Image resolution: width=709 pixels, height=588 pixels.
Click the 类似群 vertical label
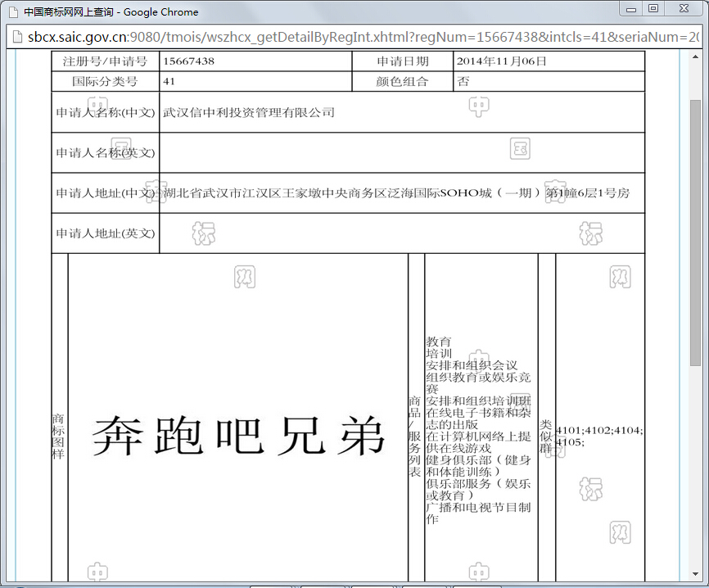(x=546, y=436)
